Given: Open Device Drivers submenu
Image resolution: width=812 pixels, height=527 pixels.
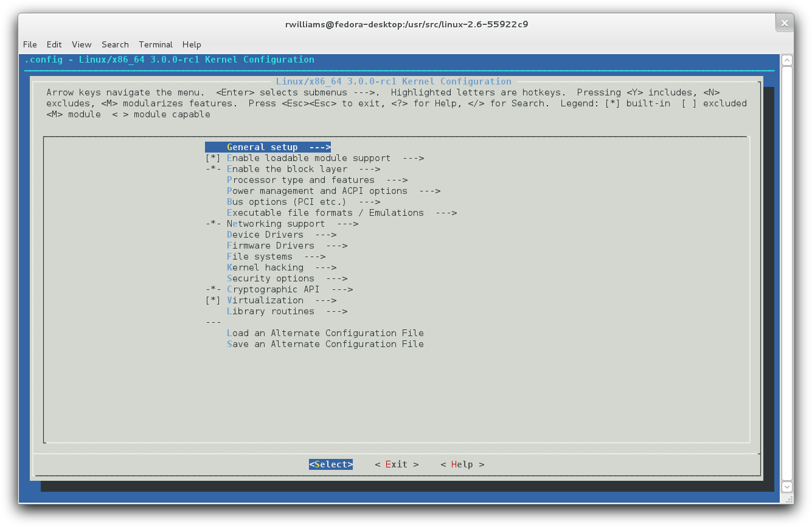Looking at the screenshot, I should point(282,235).
